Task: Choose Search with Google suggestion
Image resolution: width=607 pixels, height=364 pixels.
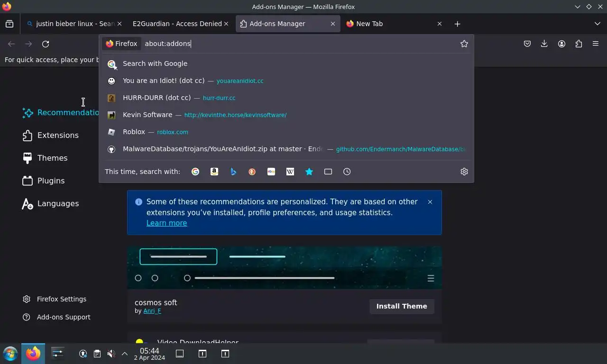Action: (x=286, y=64)
